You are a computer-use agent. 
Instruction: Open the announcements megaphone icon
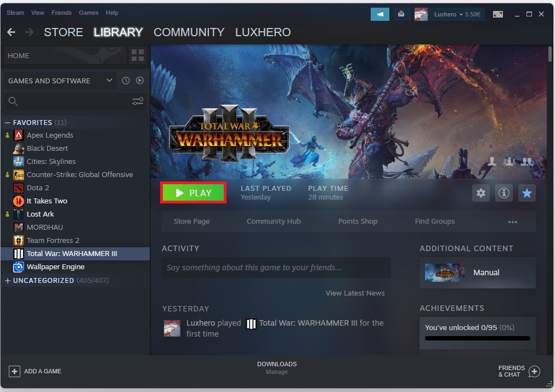[380, 14]
